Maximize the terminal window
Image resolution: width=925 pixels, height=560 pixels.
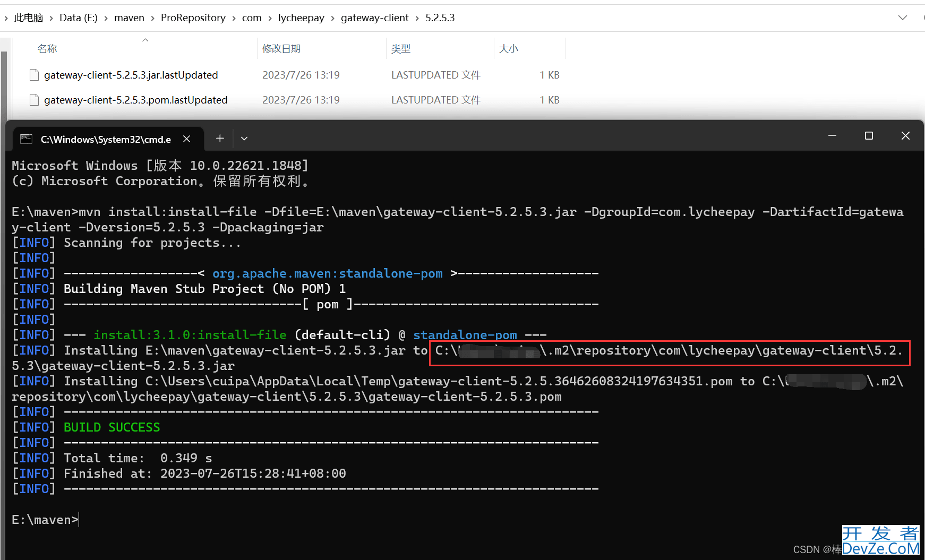coord(869,136)
